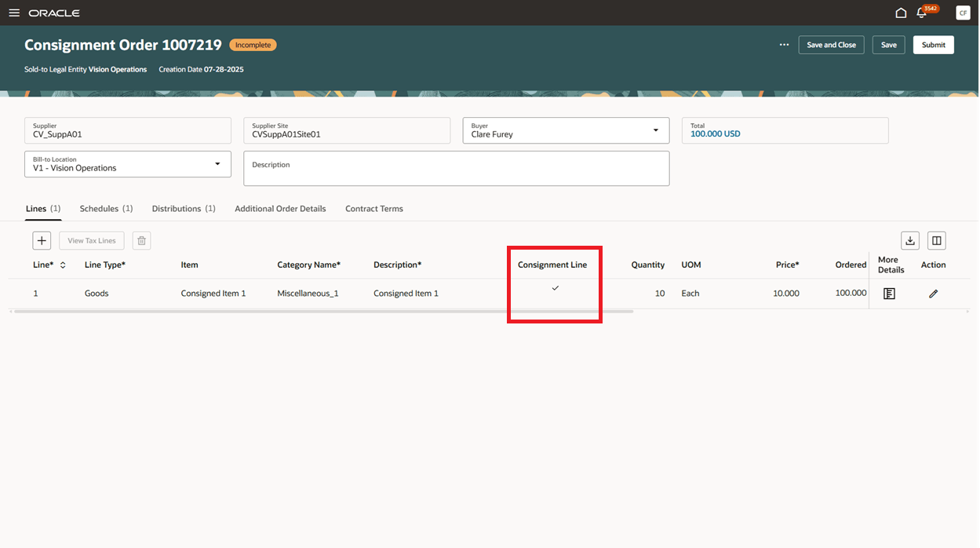Expand the Bill-to Location dropdown
Viewport: 980px width, 548px height.
(217, 164)
